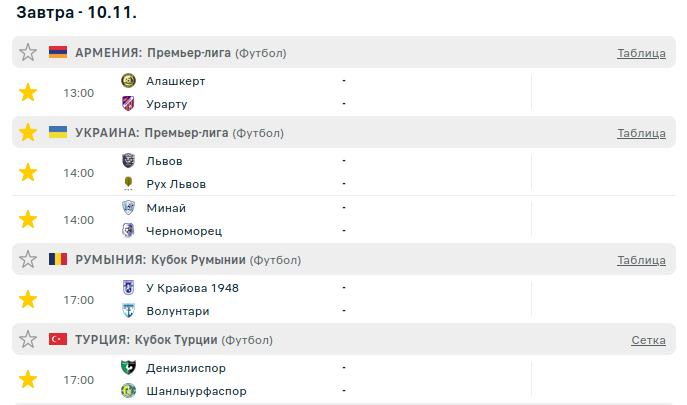Open the Turkey Cup bracket link
Viewport: 687px width, 405px height.
(648, 341)
